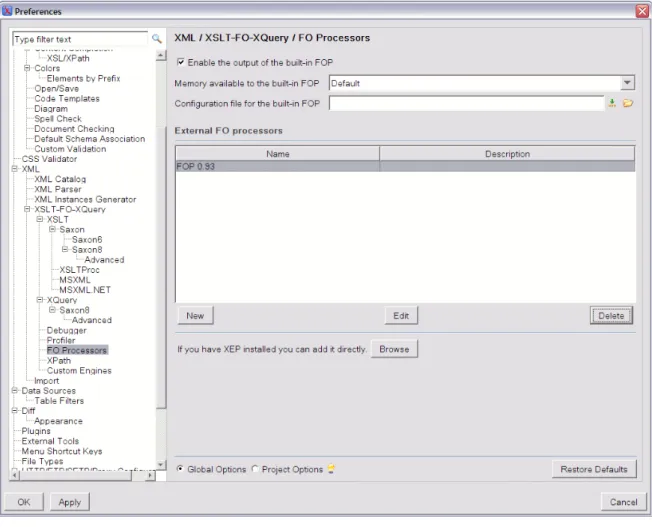Viewport: 652px width, 527px height.
Task: Select the Global Options radio button
Action: [180, 469]
